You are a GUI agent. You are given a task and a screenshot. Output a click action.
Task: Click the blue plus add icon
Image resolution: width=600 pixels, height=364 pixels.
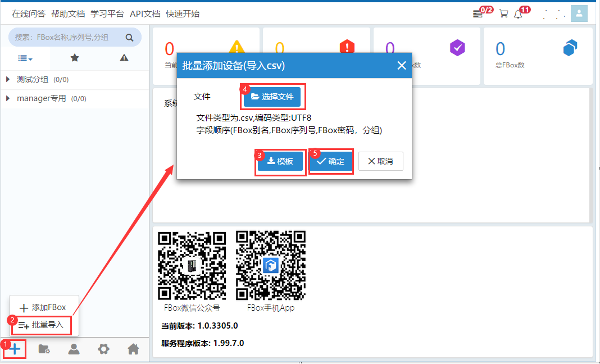(x=15, y=349)
